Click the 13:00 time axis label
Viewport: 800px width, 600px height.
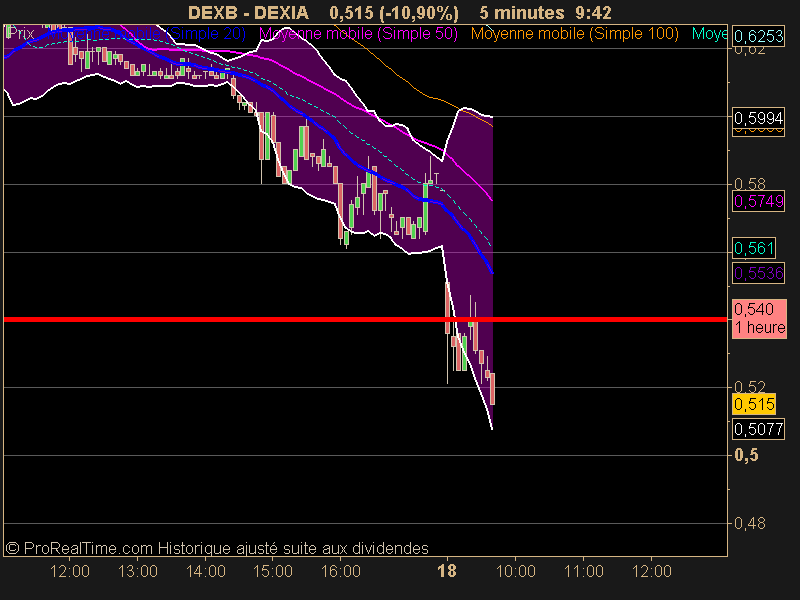point(138,571)
